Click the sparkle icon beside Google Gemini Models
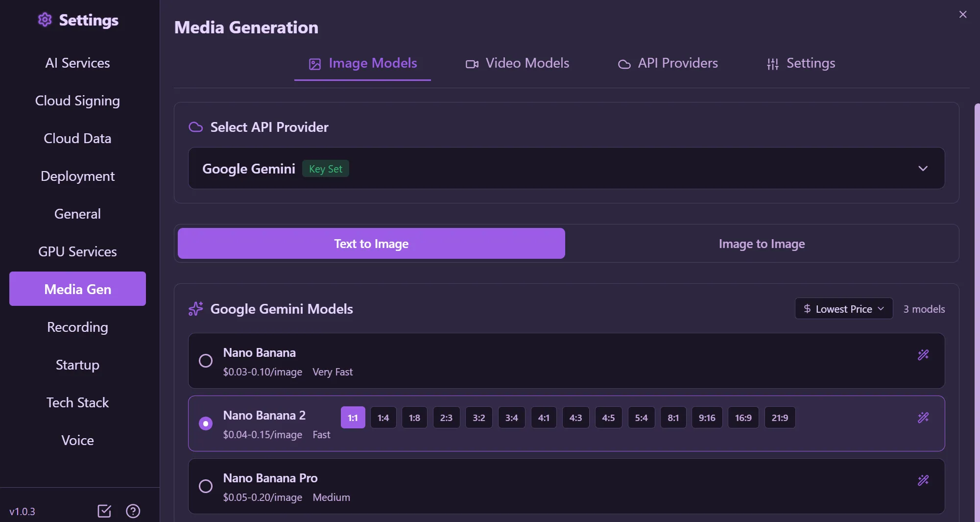This screenshot has width=980, height=522. (196, 309)
